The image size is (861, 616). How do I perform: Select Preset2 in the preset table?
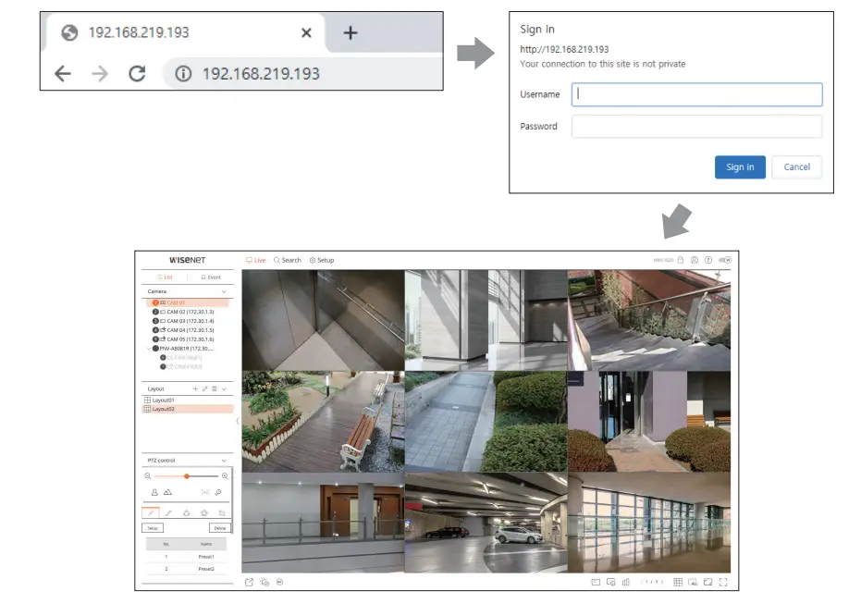click(x=186, y=569)
